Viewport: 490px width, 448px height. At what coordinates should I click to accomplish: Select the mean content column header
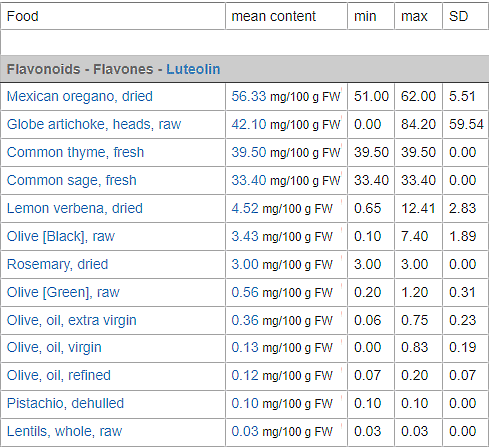(x=273, y=16)
